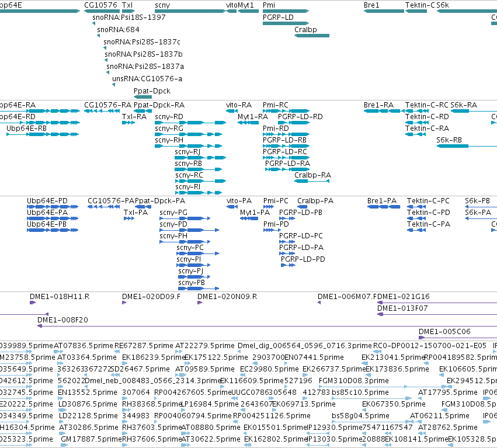The height and width of the screenshot is (448, 497).
Task: Click the snoRNA:Psi18S-1397 label
Action: click(x=129, y=18)
